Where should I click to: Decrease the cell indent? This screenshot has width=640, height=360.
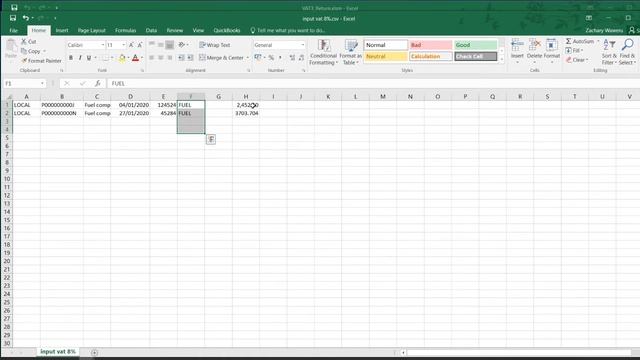pos(181,58)
